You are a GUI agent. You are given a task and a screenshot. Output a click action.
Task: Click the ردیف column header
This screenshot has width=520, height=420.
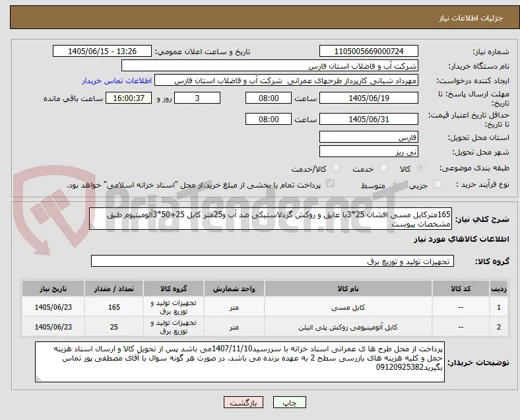coord(498,289)
